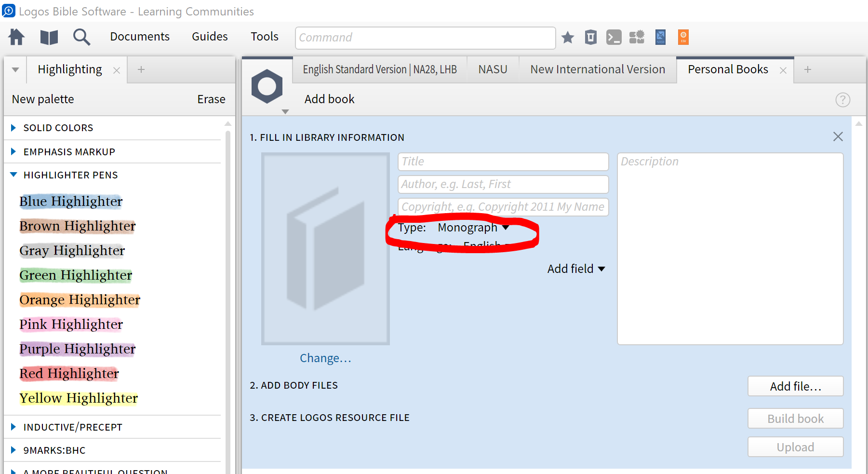Select Gray Highlighter style

pos(72,250)
